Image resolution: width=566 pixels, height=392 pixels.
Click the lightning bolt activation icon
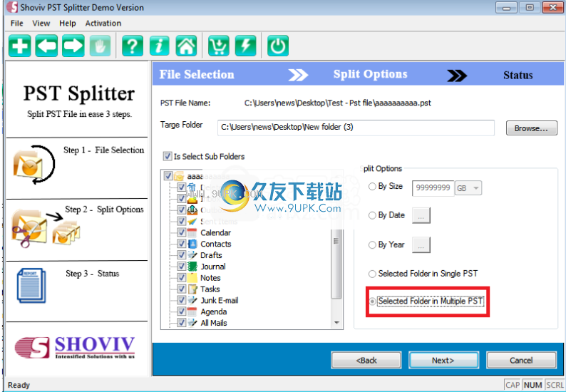tap(245, 46)
